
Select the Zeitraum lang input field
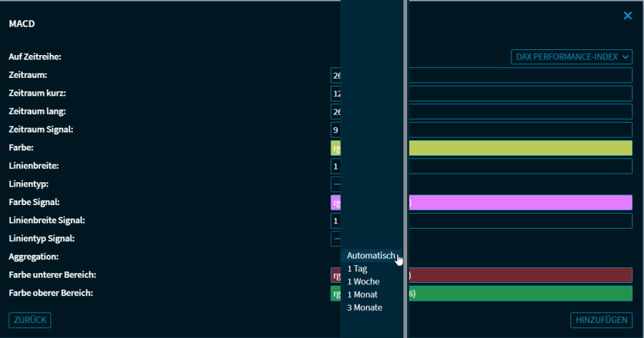point(519,111)
